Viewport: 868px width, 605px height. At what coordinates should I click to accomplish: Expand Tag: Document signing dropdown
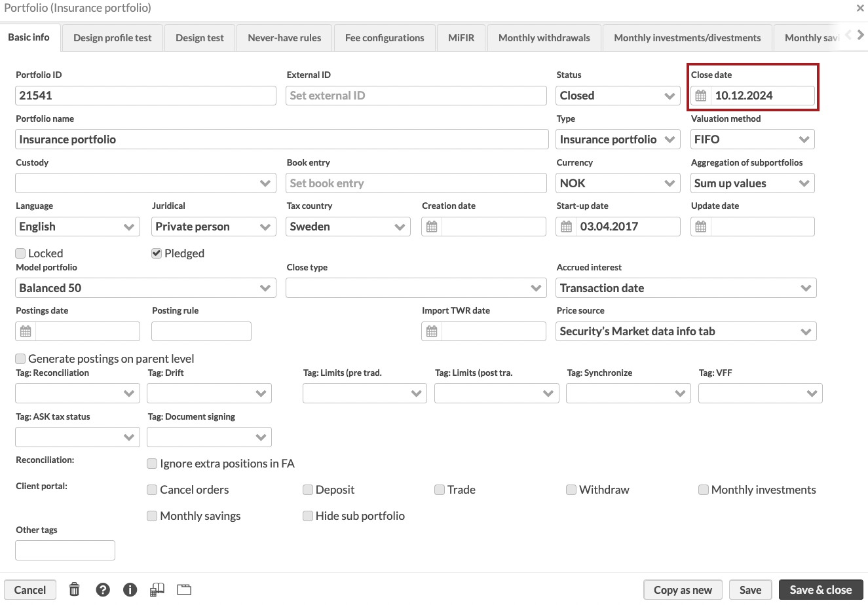[x=209, y=437]
